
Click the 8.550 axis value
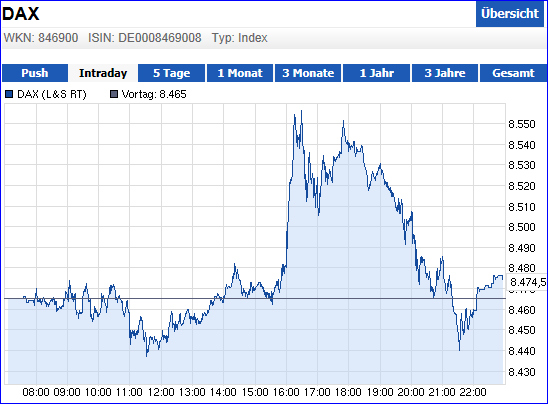point(522,124)
